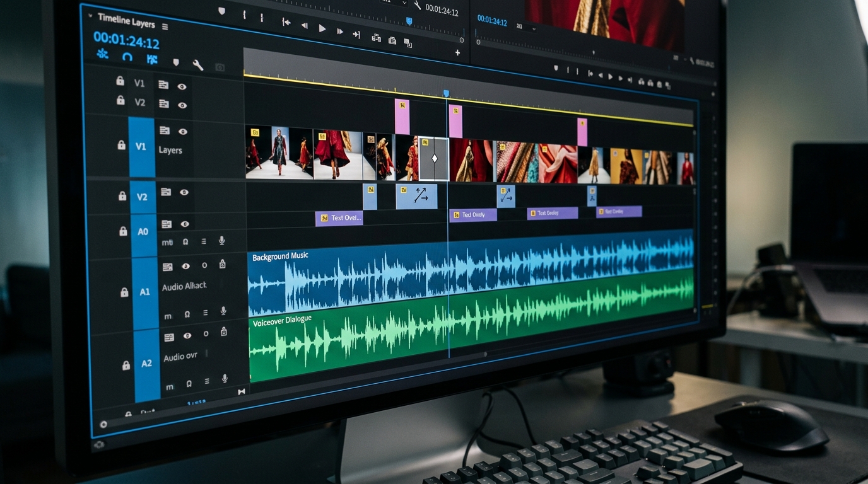Step back one frame in transport controls
The image size is (868, 484).
pyautogui.click(x=305, y=26)
